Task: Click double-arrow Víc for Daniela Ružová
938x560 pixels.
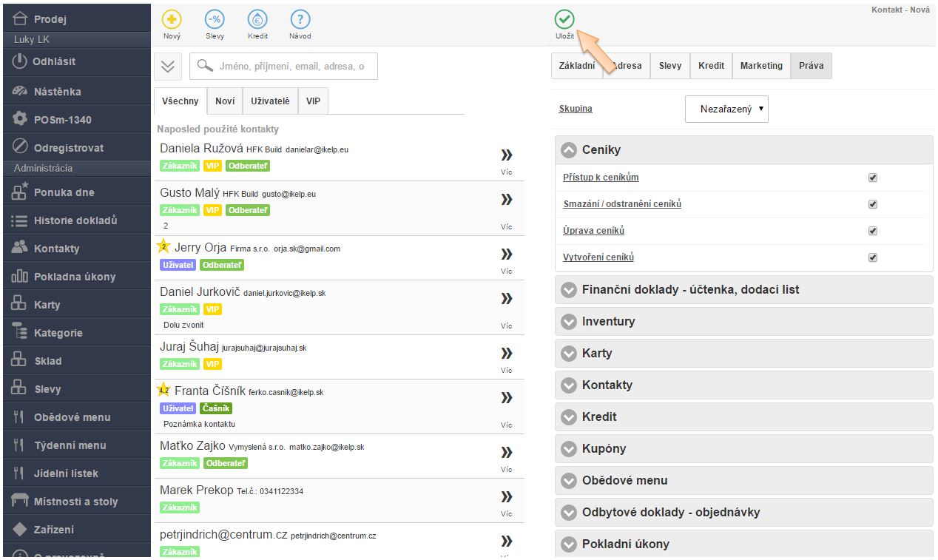Action: click(506, 155)
